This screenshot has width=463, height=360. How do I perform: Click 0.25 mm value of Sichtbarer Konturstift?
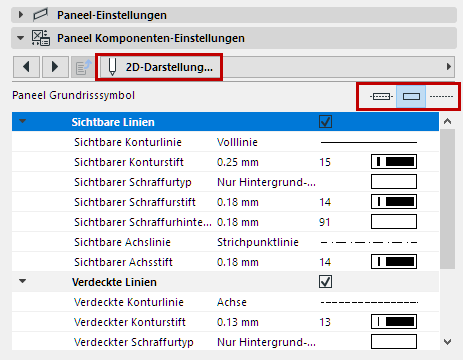[x=238, y=162]
